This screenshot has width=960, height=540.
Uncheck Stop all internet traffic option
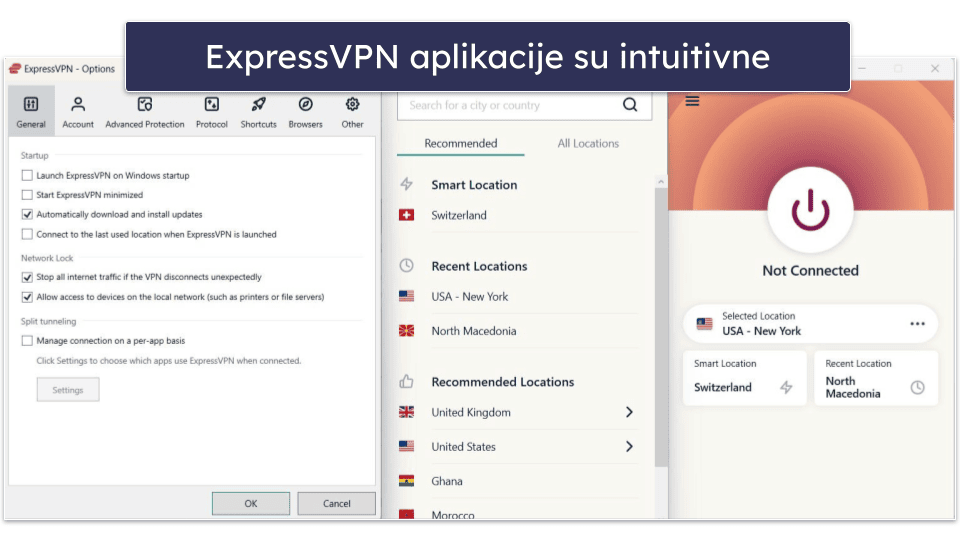coord(27,277)
